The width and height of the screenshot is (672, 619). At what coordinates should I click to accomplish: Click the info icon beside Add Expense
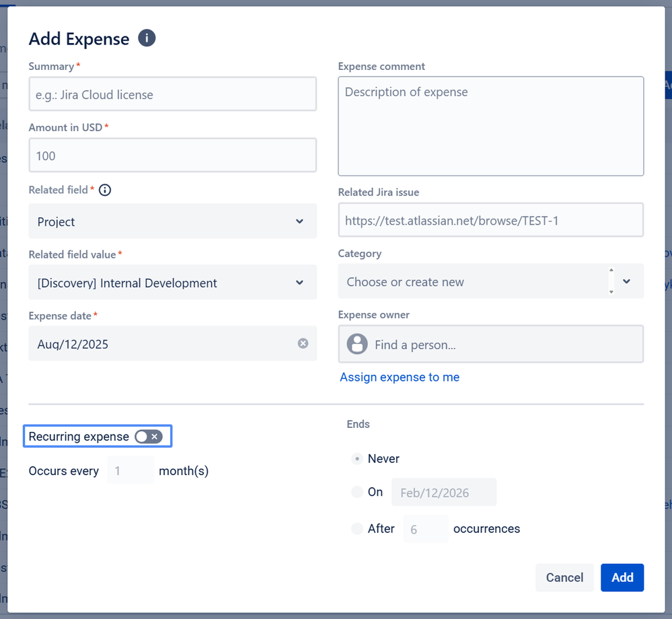(x=147, y=38)
